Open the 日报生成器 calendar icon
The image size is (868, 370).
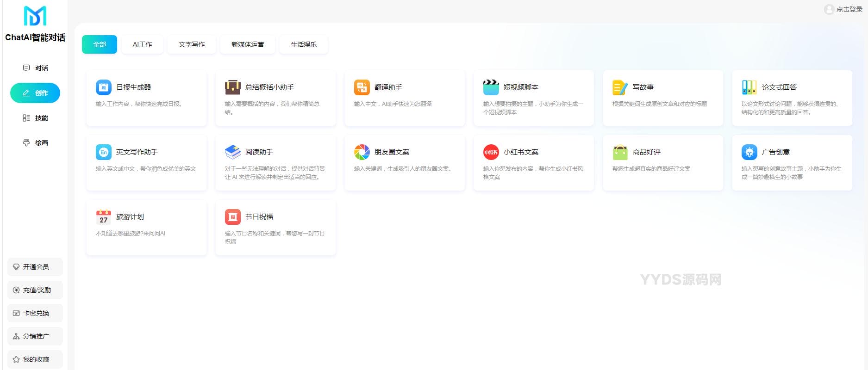point(103,87)
